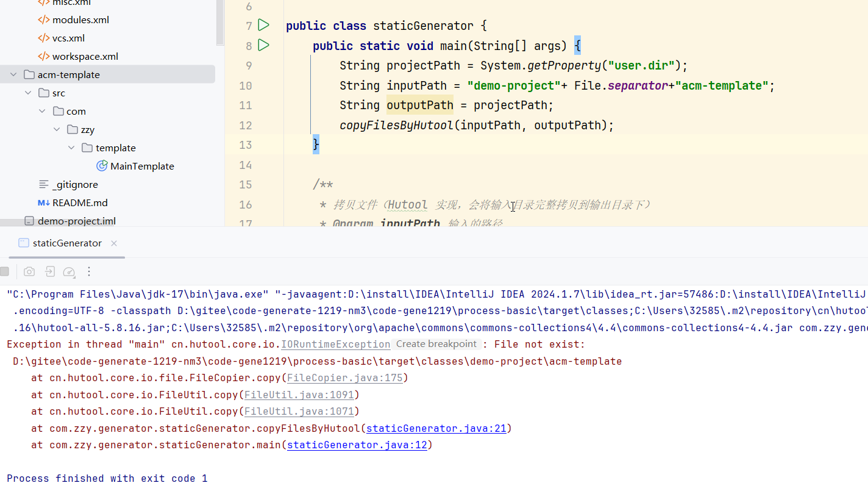Screen dimensions: 868x494
Task: Collapse the acm-template folder
Action: (x=13, y=74)
